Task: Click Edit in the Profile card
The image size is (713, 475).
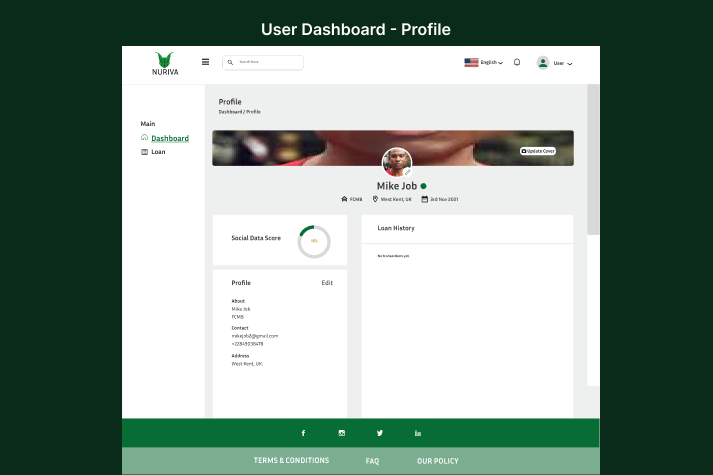Action: (x=327, y=283)
